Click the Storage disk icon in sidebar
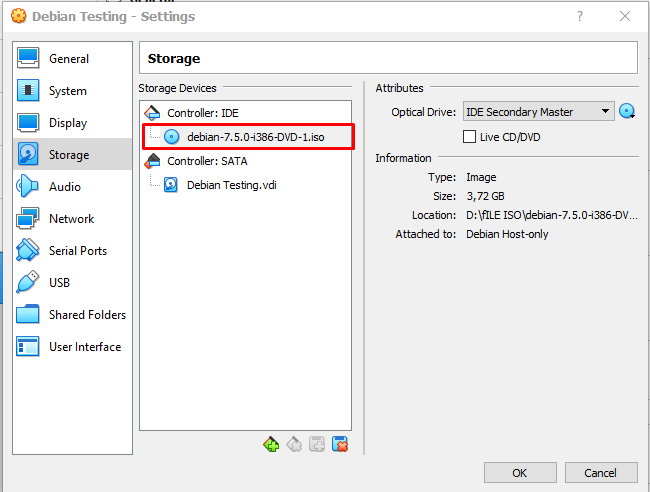This screenshot has width=650, height=492. [x=28, y=154]
